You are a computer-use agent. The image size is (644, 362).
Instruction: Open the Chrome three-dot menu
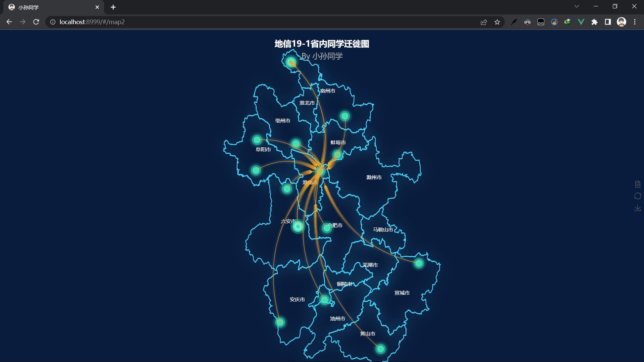(635, 22)
